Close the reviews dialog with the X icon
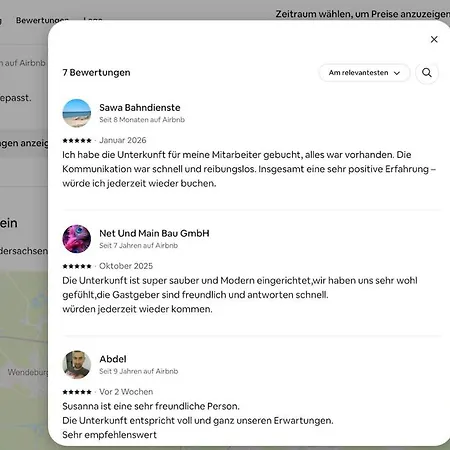 (434, 39)
